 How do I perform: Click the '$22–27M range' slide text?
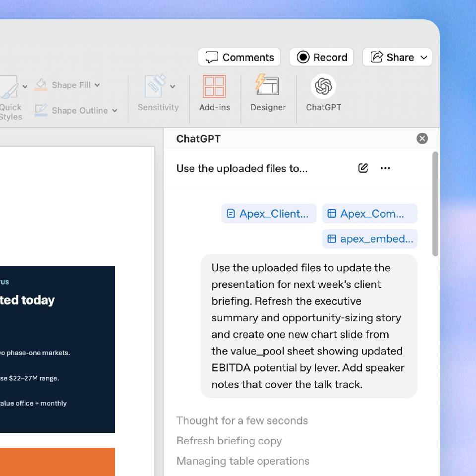(34, 378)
